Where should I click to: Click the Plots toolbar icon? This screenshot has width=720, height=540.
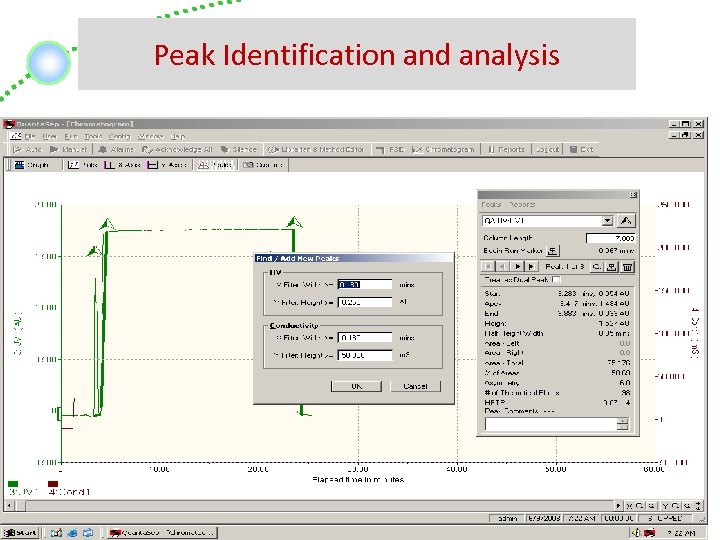[x=82, y=165]
